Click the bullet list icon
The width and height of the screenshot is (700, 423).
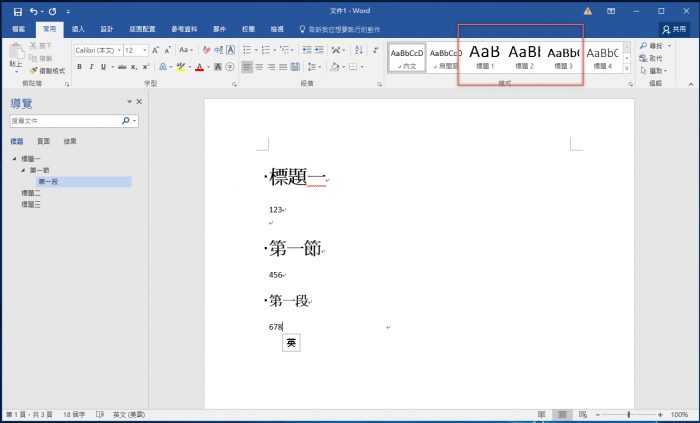[246, 50]
